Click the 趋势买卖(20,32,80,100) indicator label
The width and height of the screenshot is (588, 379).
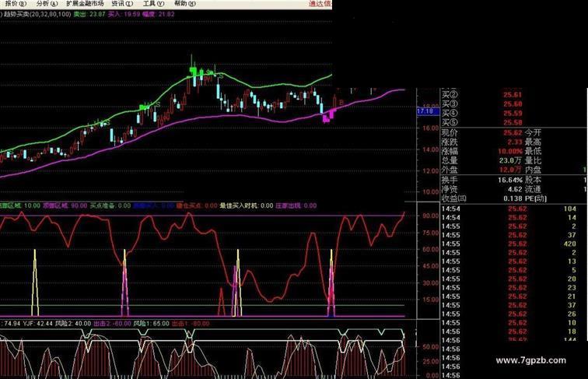37,14
